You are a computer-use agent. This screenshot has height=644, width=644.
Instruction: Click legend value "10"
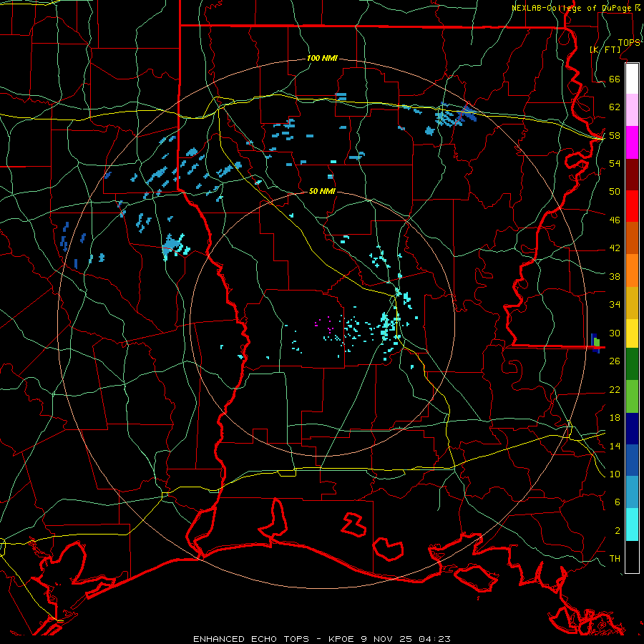pos(615,474)
